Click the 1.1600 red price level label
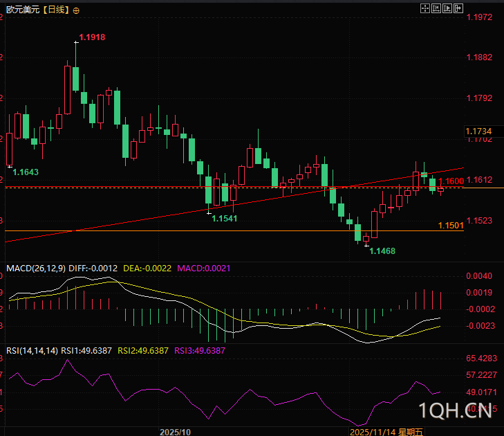 [x=451, y=181]
